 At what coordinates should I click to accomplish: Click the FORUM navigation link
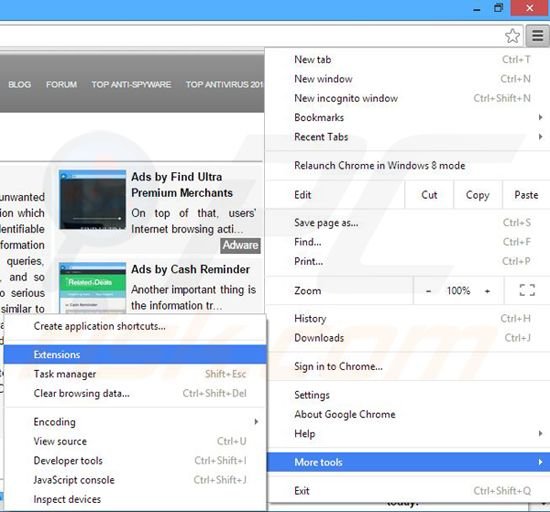pos(61,85)
